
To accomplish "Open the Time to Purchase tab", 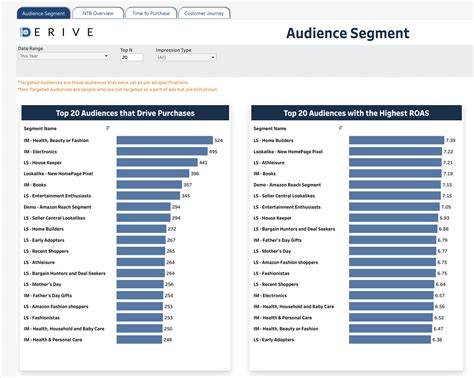I will coord(151,13).
